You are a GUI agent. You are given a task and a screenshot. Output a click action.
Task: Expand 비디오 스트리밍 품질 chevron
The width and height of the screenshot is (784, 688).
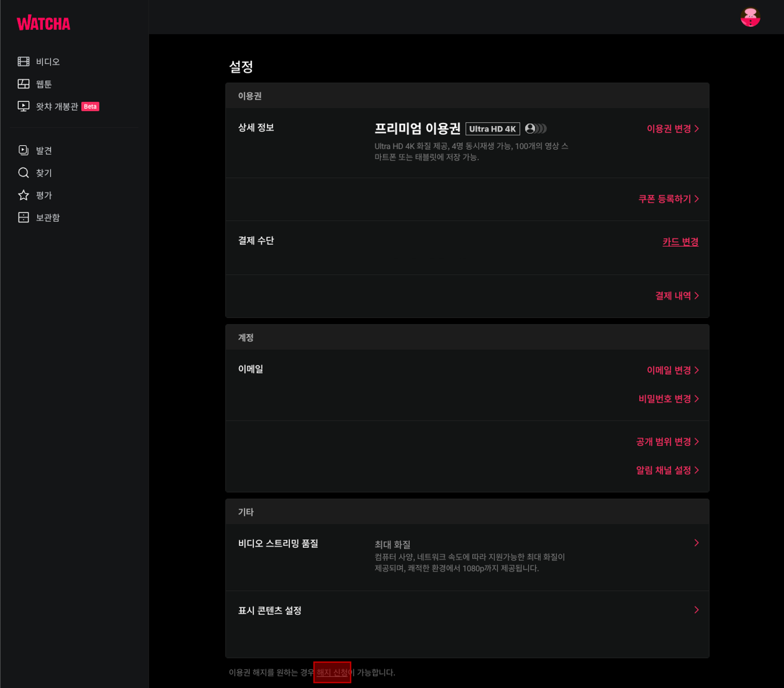click(696, 543)
